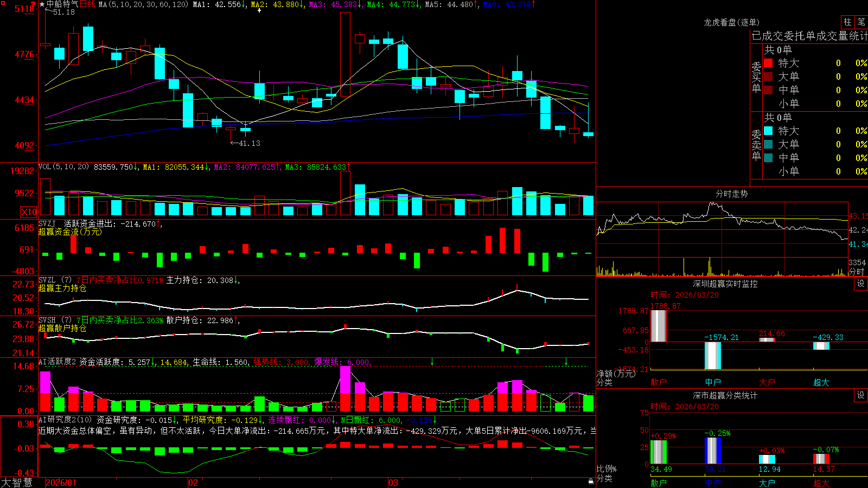This screenshot has height=488, width=868.
Task: Click the 超赢主力持仓 label
Action: tap(62, 288)
